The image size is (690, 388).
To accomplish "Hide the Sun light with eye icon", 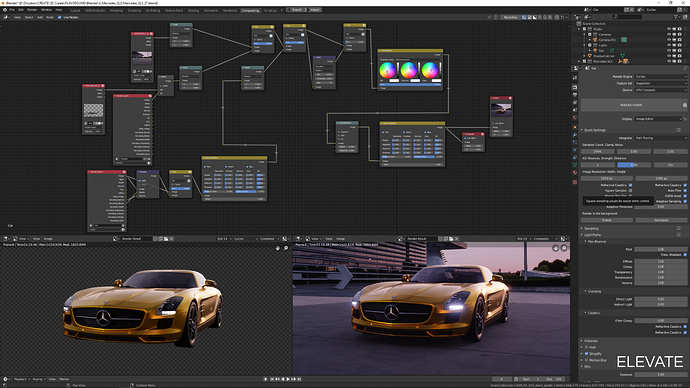I will (669, 51).
